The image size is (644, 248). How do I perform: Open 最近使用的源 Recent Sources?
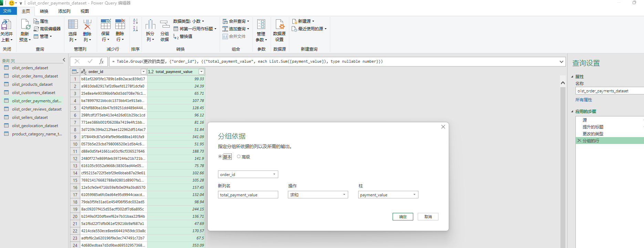[309, 29]
